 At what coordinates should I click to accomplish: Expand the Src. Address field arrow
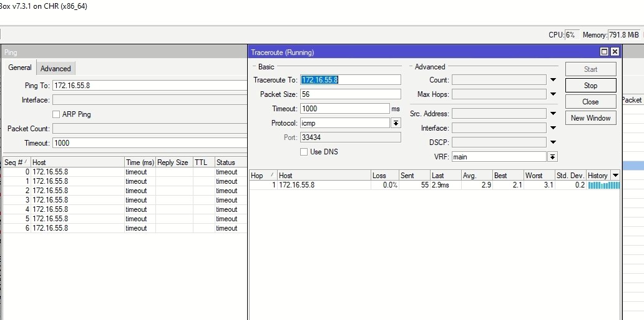[x=553, y=114]
